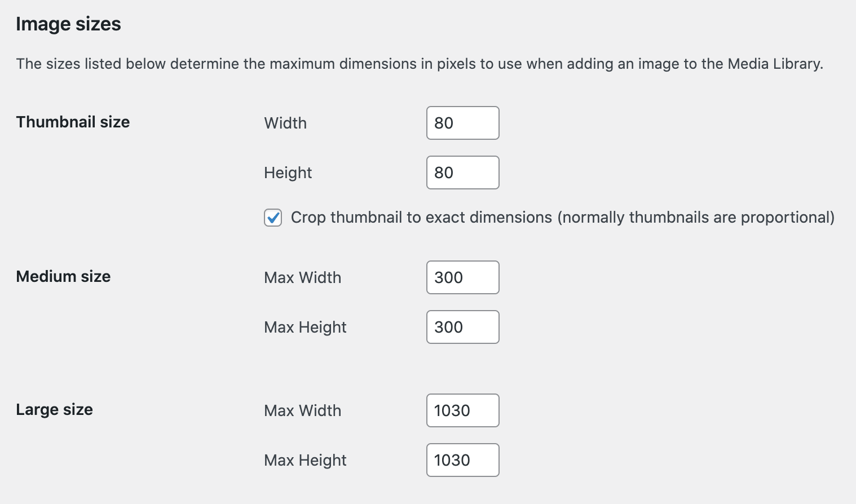The width and height of the screenshot is (856, 504).
Task: Click the Thumbnail Height input field
Action: 462,173
